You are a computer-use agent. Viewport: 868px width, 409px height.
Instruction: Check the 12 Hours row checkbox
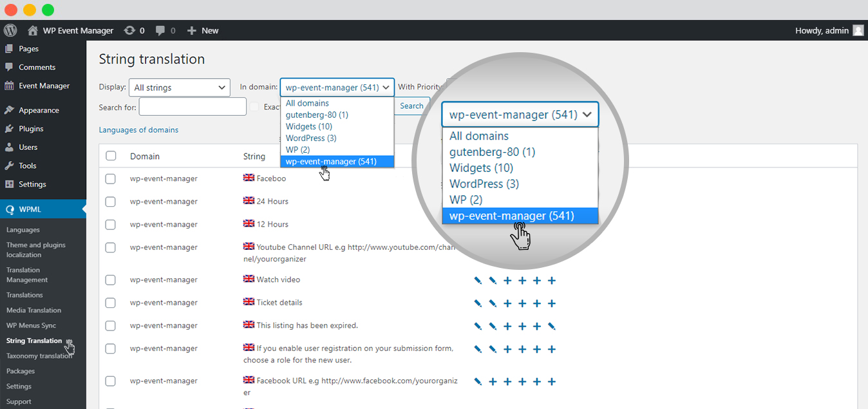click(x=111, y=224)
